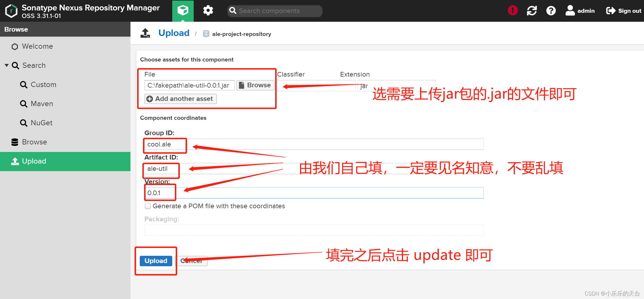This screenshot has height=299, width=644.
Task: Click the magnifier icon in search box
Action: click(233, 11)
